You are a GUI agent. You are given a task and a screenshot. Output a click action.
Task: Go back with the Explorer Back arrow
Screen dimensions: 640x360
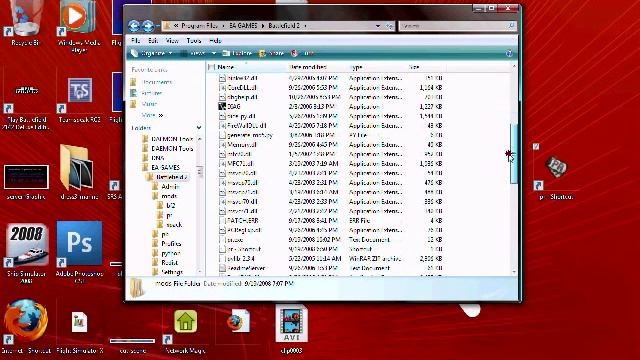tap(134, 27)
